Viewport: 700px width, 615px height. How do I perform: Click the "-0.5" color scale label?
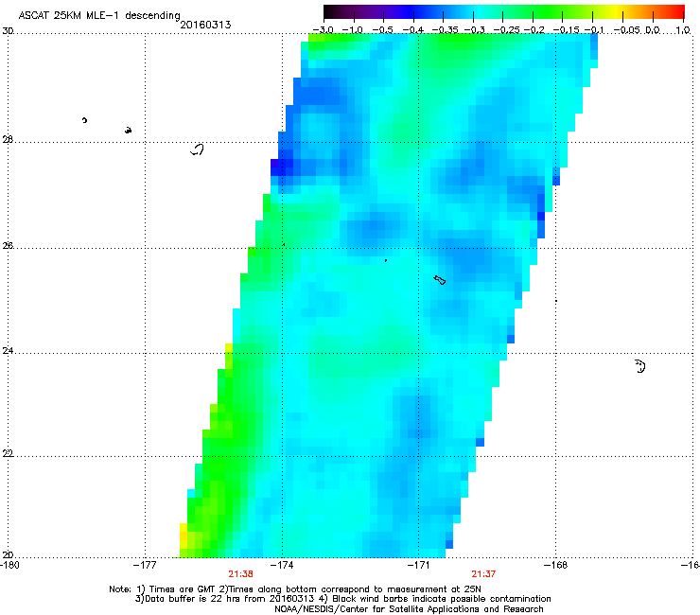click(382, 30)
